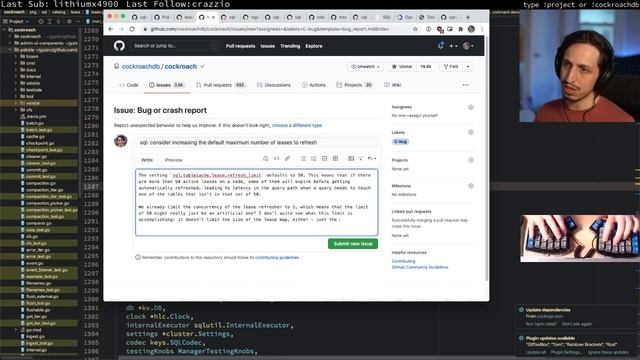
Task: Open the Wiki tab
Action: point(393,85)
